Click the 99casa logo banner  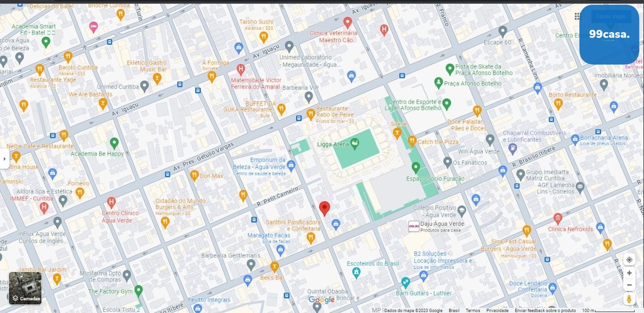(x=609, y=34)
